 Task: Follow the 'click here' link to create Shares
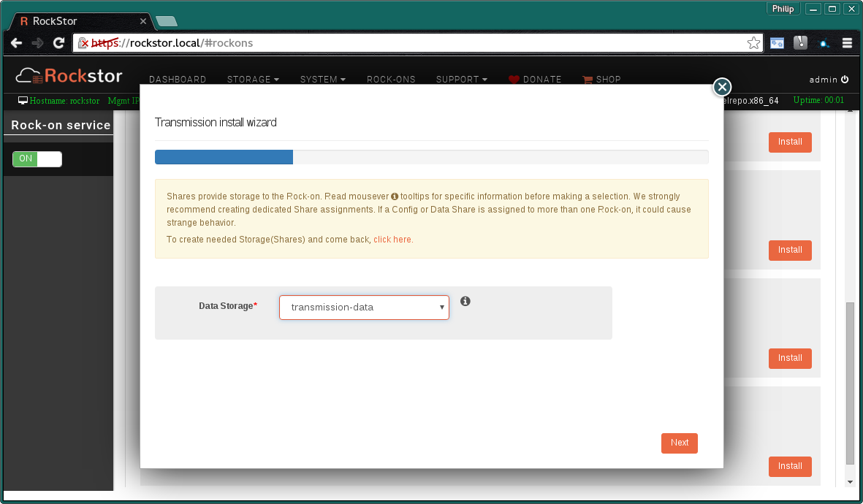click(392, 240)
